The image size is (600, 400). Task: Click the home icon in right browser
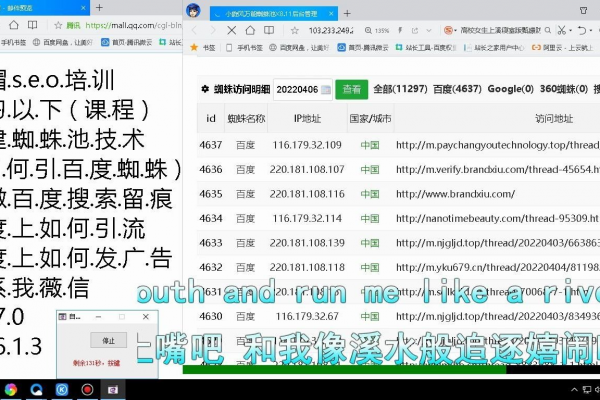point(251,31)
